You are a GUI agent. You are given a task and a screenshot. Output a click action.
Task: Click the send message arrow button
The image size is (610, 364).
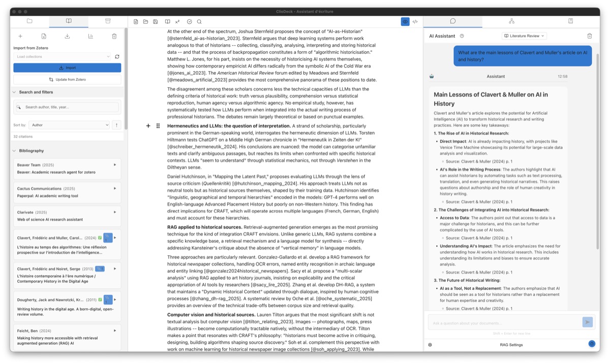pyautogui.click(x=587, y=322)
